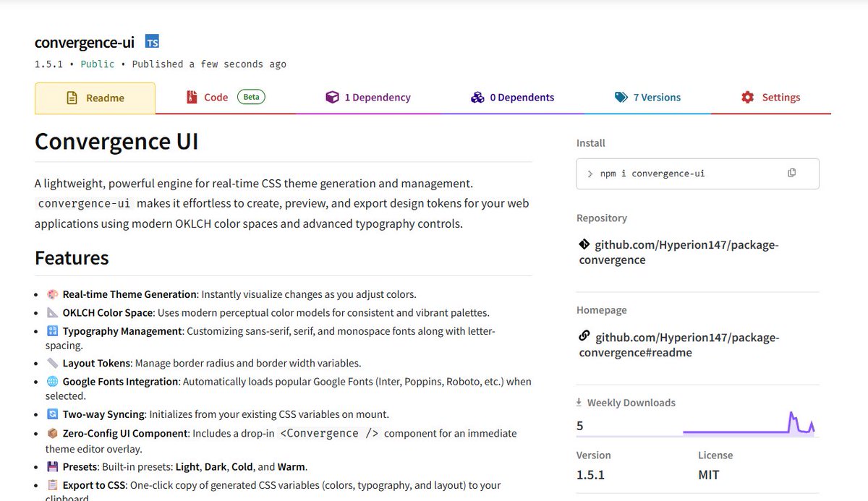This screenshot has width=868, height=501.
Task: Click the globe emoji beside Google Fonts Integration
Action: coord(52,381)
